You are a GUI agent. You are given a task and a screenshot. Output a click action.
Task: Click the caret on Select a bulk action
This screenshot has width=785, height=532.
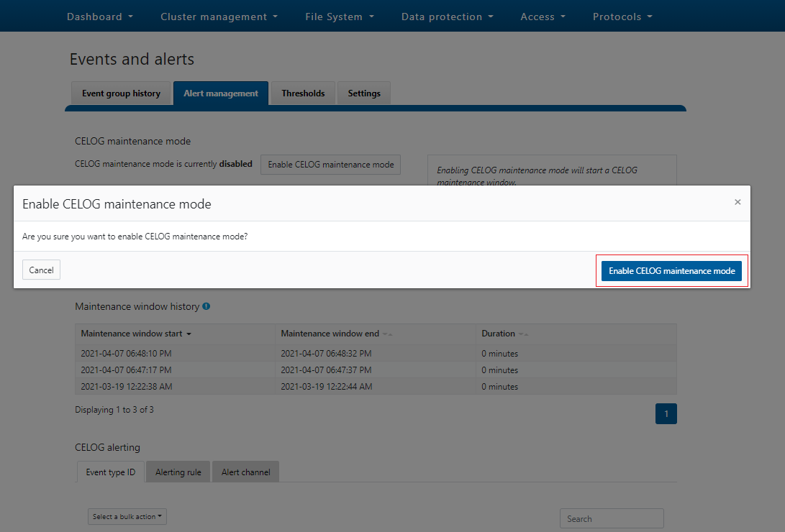(x=161, y=516)
